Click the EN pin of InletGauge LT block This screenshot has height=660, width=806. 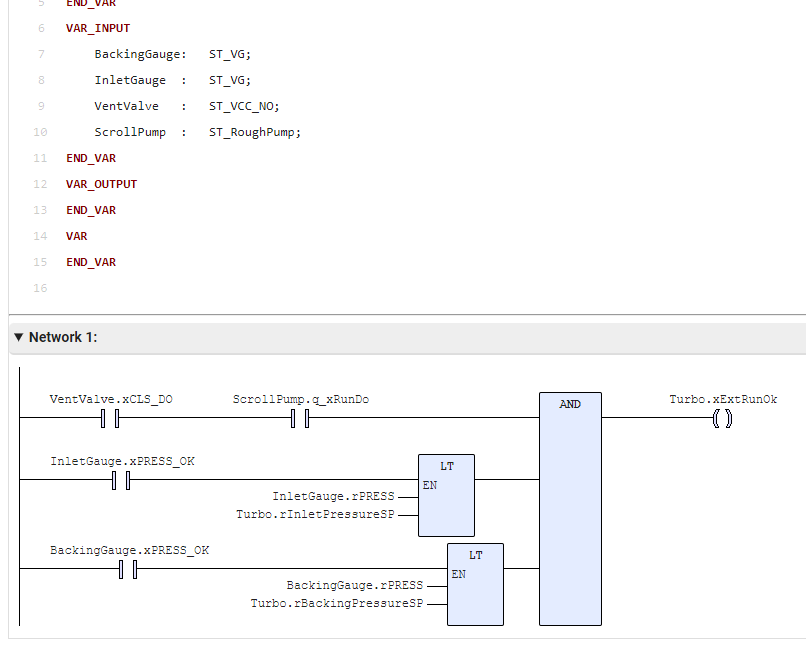(x=430, y=485)
